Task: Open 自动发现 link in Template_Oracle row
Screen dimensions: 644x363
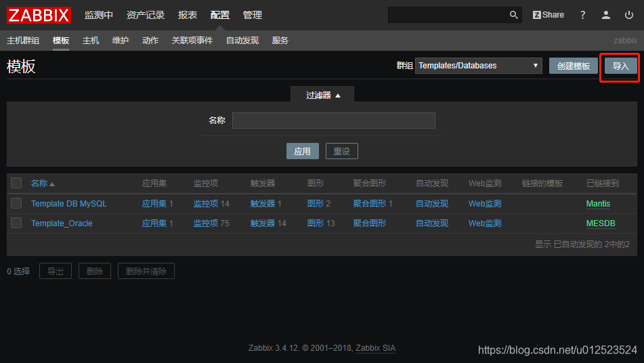Action: click(x=432, y=223)
